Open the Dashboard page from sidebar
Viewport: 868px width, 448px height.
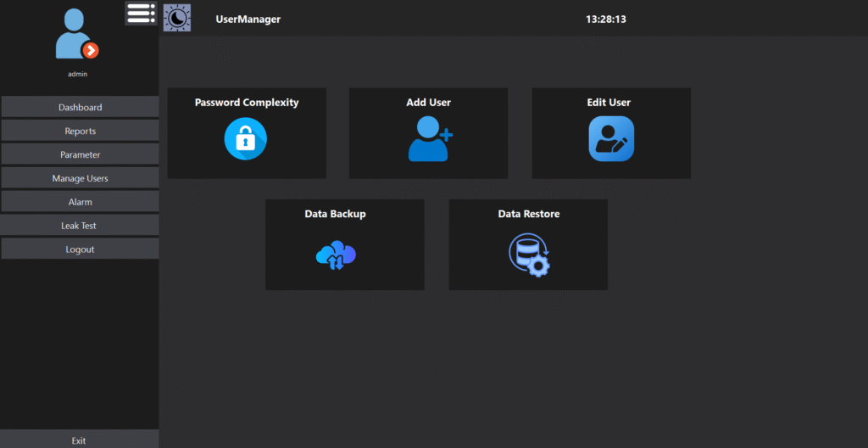(x=80, y=107)
